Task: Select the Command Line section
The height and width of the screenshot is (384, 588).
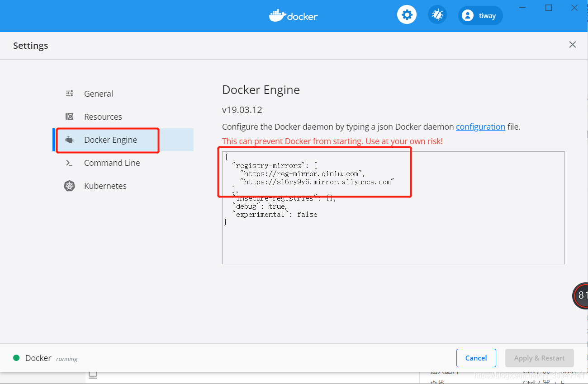Action: pos(123,163)
